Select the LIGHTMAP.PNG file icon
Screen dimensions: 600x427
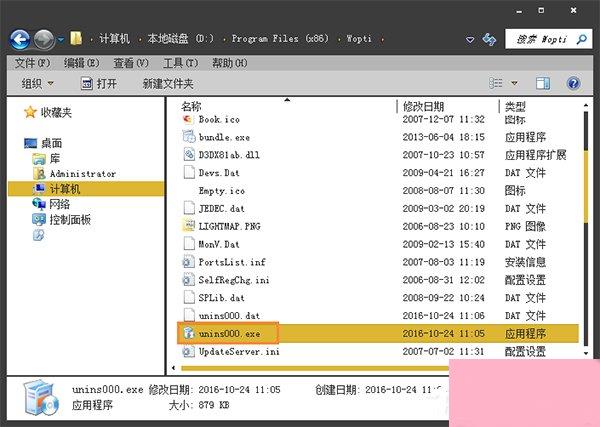pyautogui.click(x=189, y=226)
